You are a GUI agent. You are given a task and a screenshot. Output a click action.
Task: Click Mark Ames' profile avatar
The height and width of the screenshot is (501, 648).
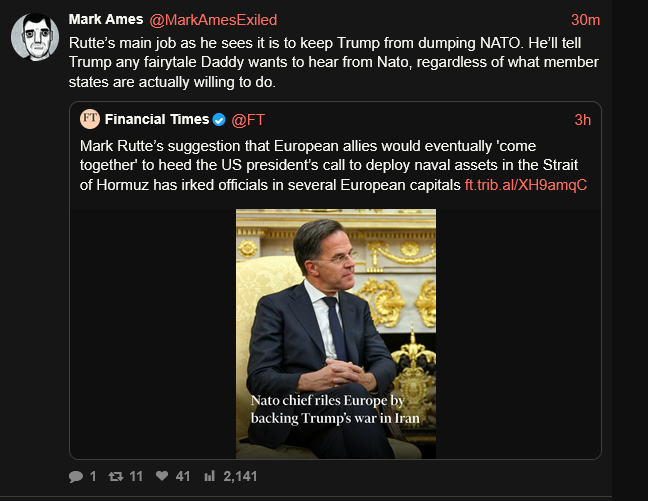tap(33, 37)
